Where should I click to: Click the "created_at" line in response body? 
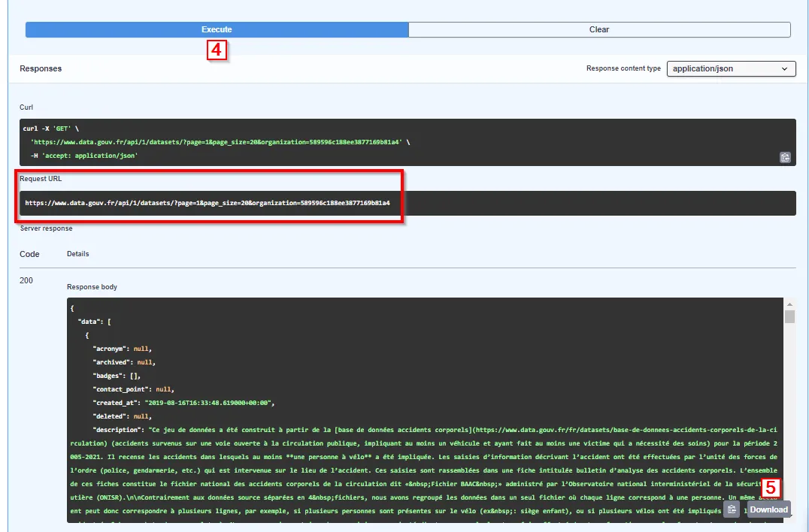pyautogui.click(x=183, y=403)
